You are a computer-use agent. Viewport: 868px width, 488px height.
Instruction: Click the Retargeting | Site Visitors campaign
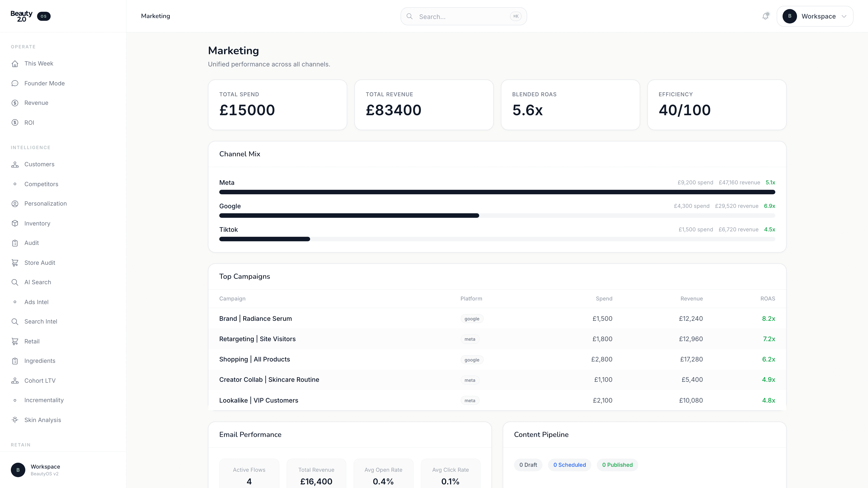click(257, 339)
